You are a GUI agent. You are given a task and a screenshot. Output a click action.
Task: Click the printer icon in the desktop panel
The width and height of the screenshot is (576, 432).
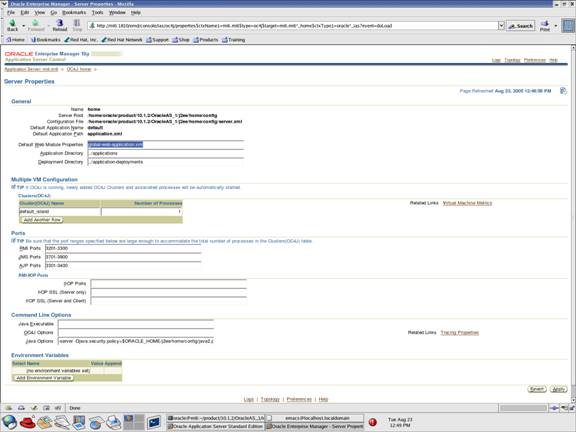click(x=114, y=422)
